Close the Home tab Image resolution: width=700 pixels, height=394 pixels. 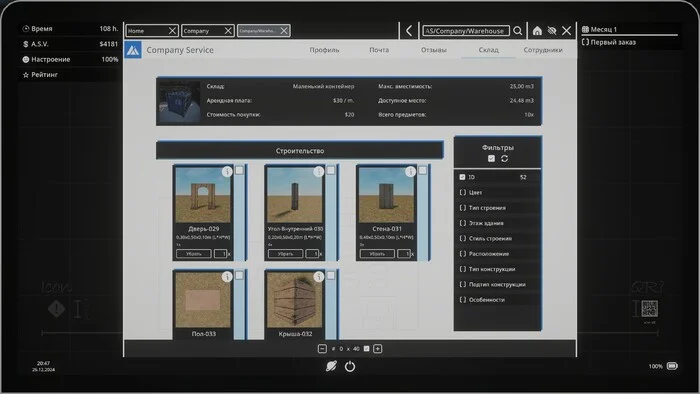(x=172, y=31)
